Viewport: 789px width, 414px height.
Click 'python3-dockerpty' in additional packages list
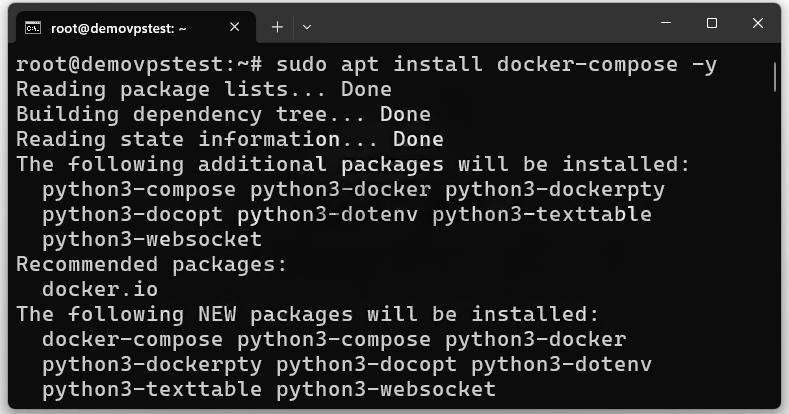point(555,190)
